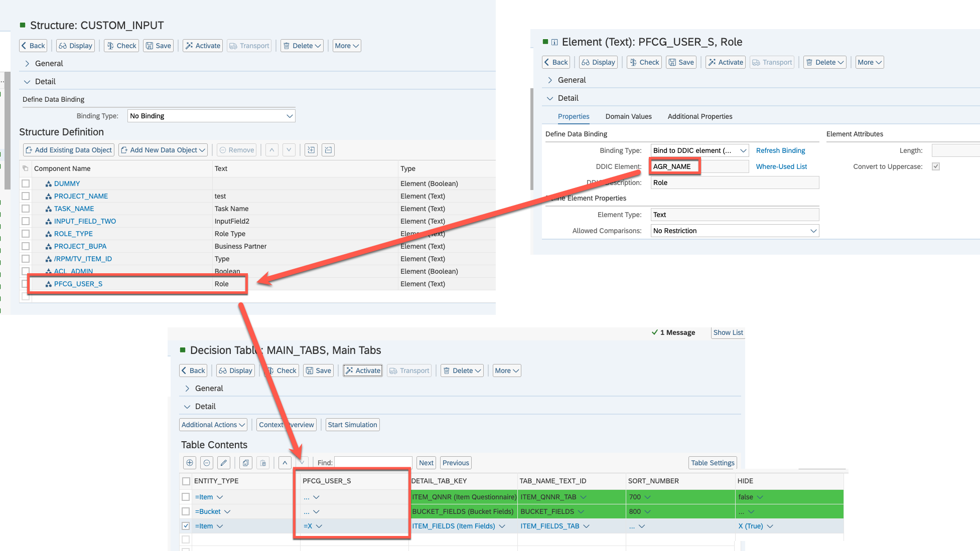Click the Start Simulation button
Screen dimensions: 980x551
coord(352,425)
